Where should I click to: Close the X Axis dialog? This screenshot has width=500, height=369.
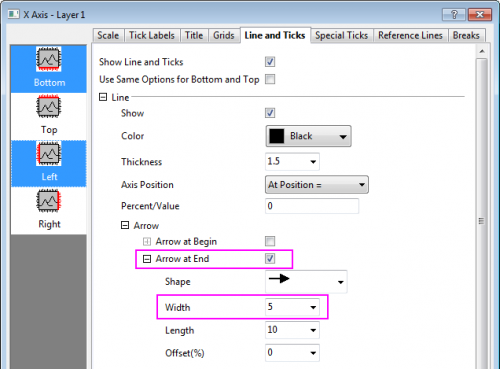coord(480,15)
